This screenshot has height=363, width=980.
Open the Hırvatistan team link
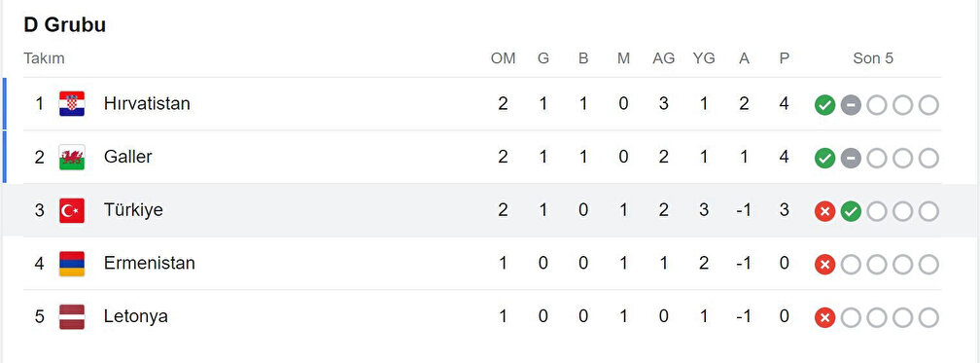pyautogui.click(x=147, y=104)
